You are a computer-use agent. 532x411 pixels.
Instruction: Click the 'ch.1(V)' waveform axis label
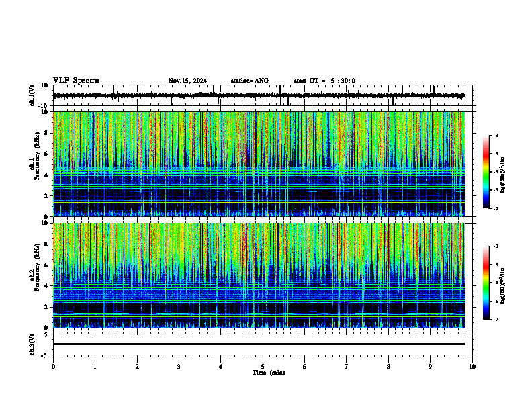pyautogui.click(x=32, y=95)
